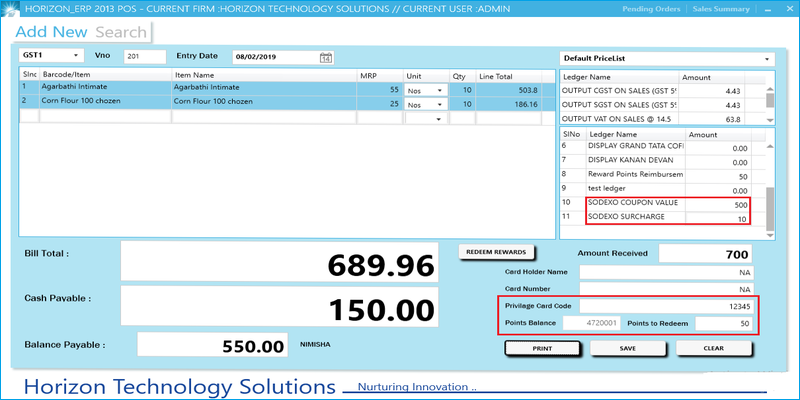The width and height of the screenshot is (800, 400).
Task: Click the Privilage Card Code field
Action: tap(666, 306)
